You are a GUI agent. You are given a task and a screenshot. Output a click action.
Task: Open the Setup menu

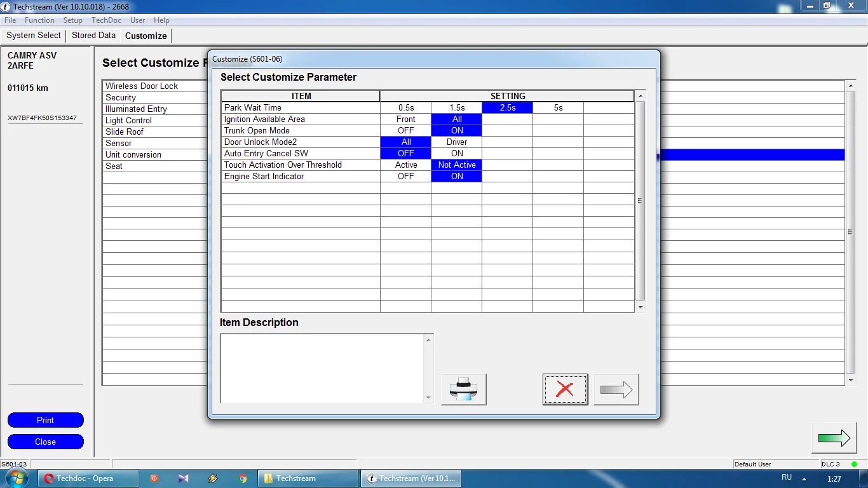point(73,20)
